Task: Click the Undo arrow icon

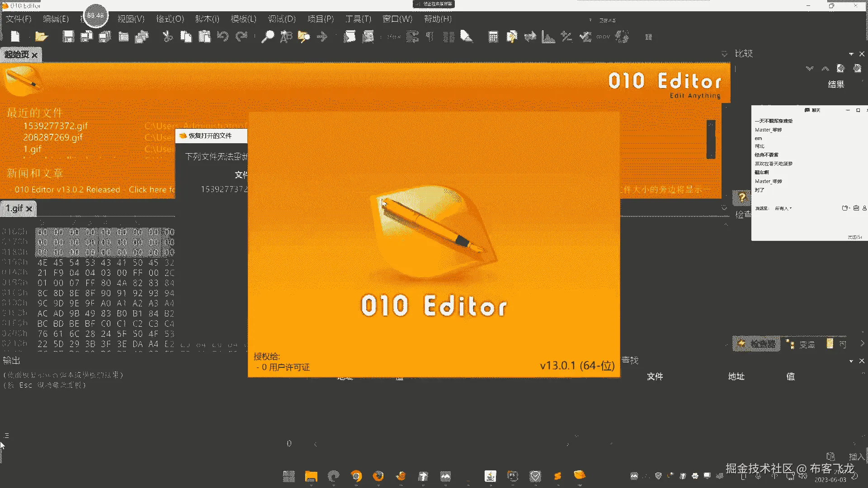Action: 223,37
